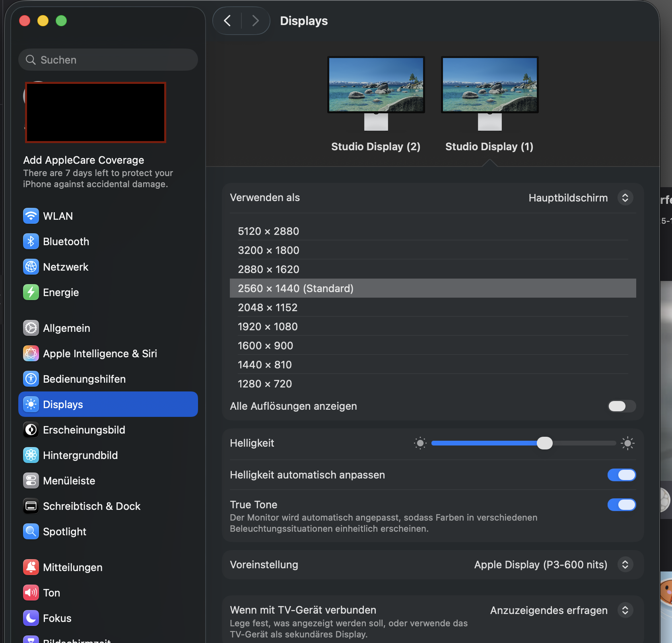Open Energie settings pane
The width and height of the screenshot is (672, 643).
pyautogui.click(x=108, y=292)
